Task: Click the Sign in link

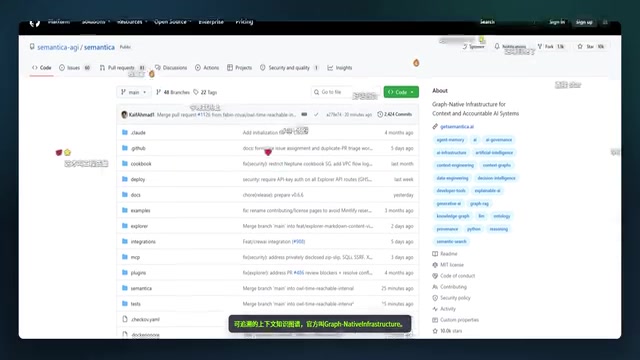Action: (557, 22)
